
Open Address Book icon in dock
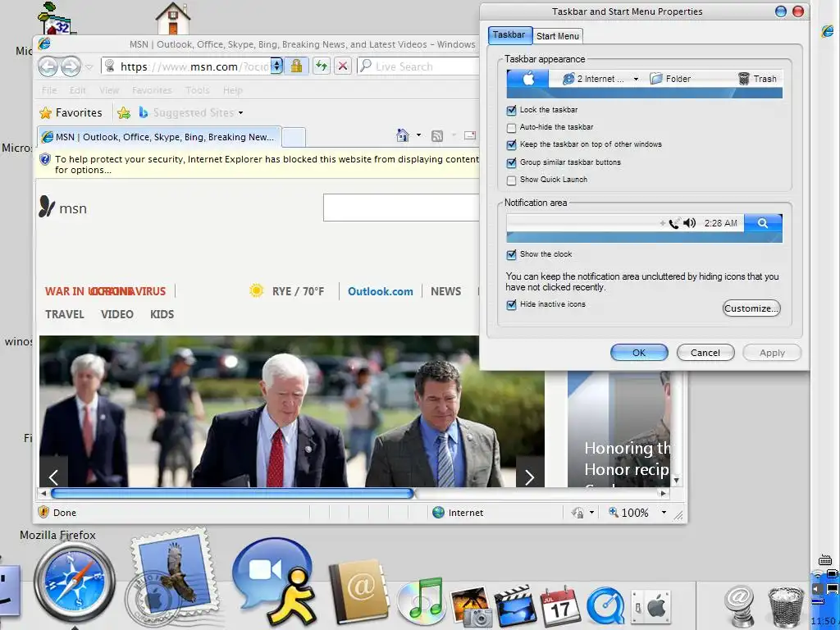click(358, 592)
